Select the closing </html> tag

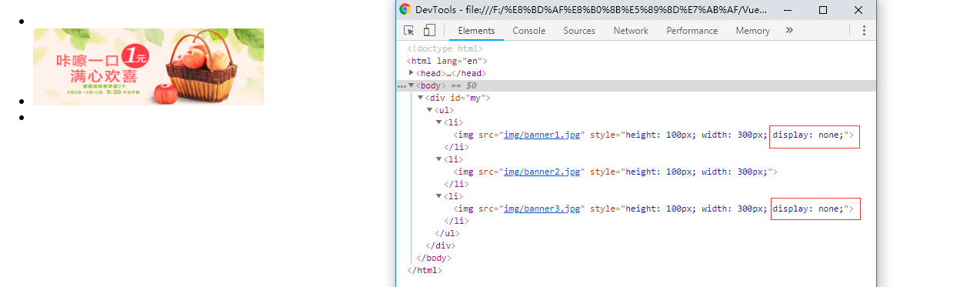(x=425, y=270)
